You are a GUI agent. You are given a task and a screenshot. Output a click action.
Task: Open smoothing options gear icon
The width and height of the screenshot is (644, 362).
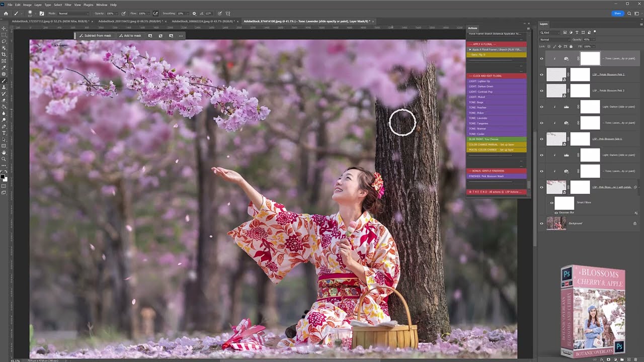click(194, 14)
